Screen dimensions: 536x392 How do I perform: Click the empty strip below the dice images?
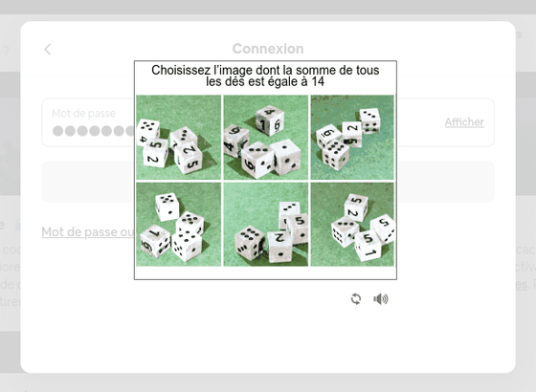click(265, 272)
